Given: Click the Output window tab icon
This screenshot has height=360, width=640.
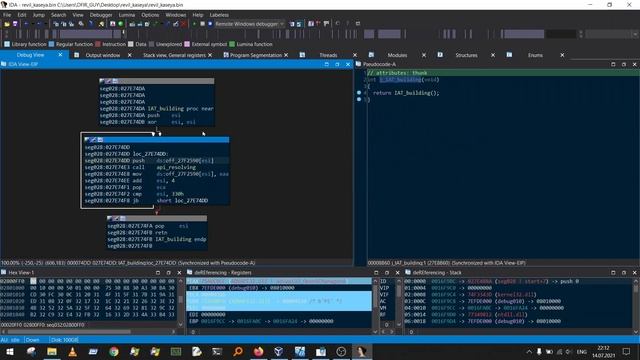Looking at the screenshot, I should tap(76, 55).
